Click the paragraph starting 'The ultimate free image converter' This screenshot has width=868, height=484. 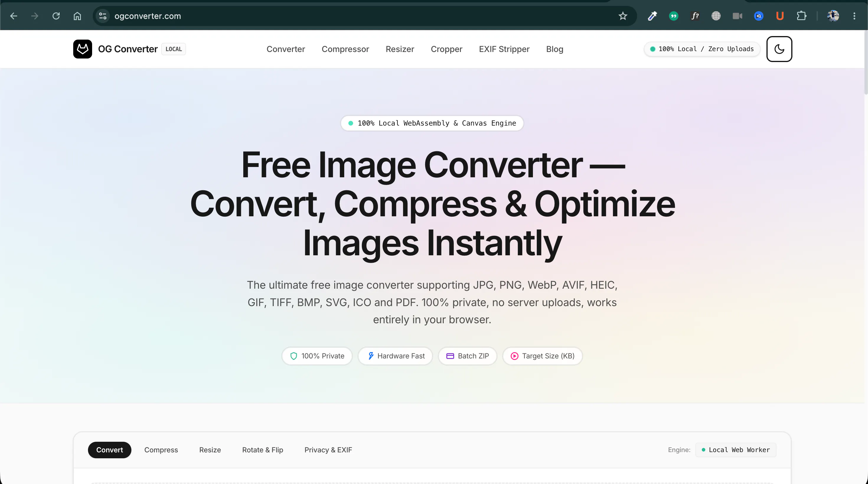click(x=432, y=302)
